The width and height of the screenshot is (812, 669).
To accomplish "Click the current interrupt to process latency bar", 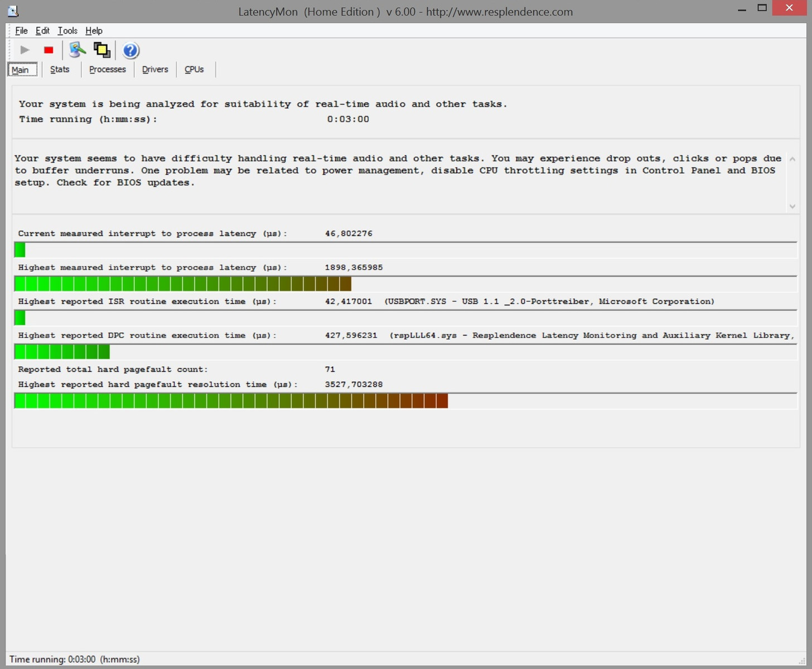I will tap(405, 250).
